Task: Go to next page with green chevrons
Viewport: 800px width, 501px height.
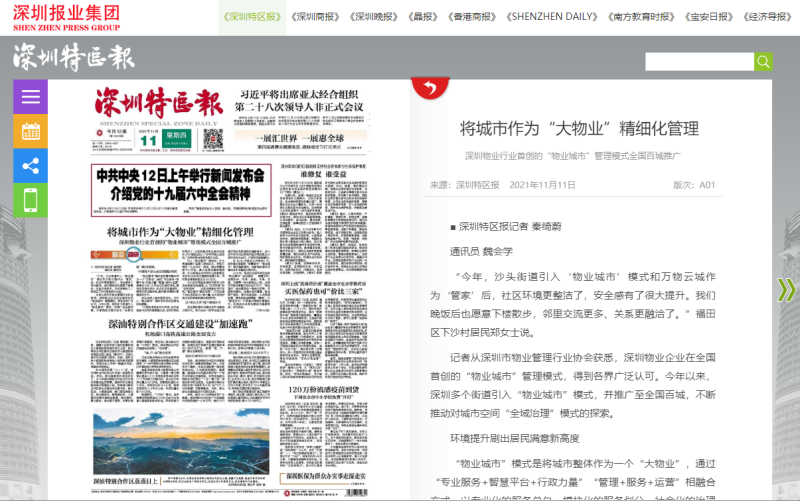Action: click(x=786, y=290)
